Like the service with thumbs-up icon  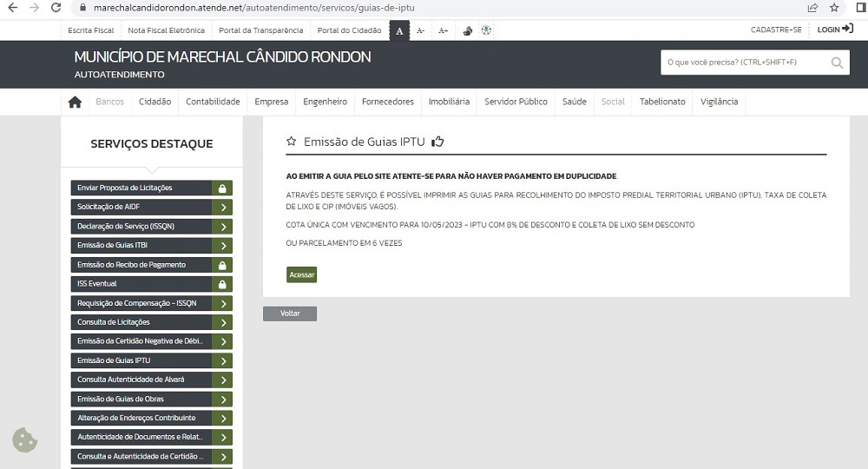coord(437,142)
